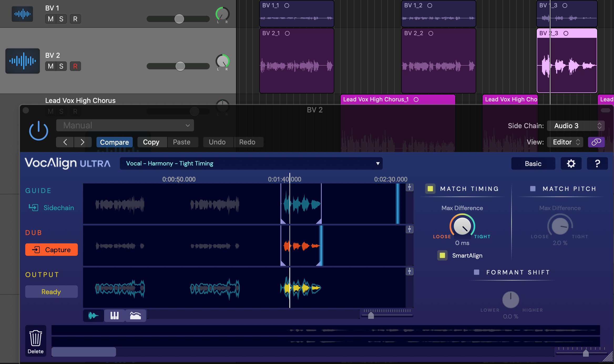
Task: Click the BV 2 volume fader
Action: [x=180, y=66]
